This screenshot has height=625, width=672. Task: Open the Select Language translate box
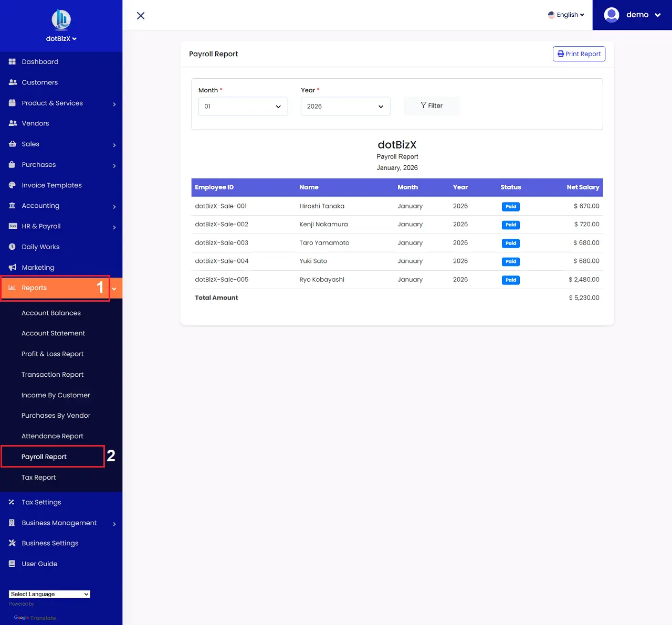(x=49, y=594)
